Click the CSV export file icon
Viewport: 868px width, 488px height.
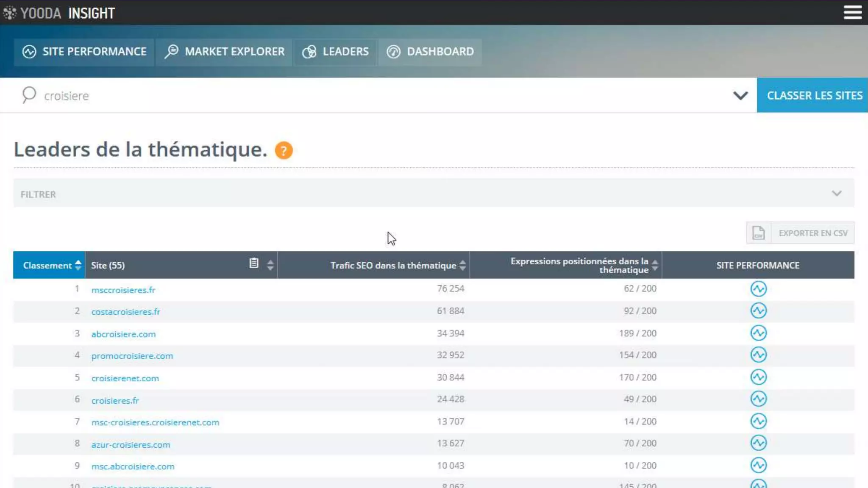(758, 233)
